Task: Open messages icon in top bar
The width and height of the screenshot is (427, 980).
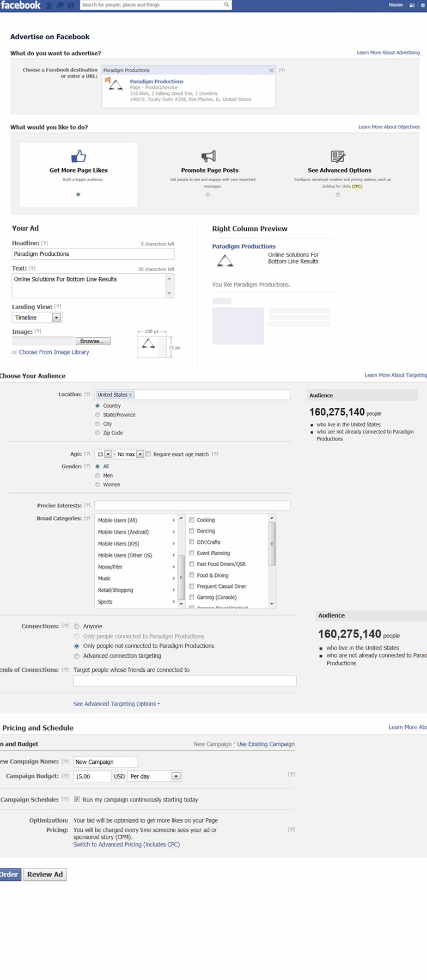Action: 60,5
